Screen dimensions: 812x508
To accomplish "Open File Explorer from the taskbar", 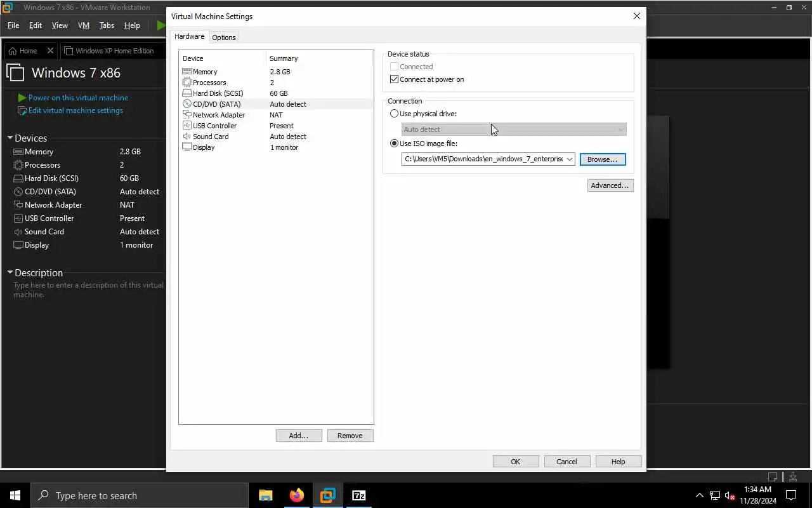I will (266, 495).
